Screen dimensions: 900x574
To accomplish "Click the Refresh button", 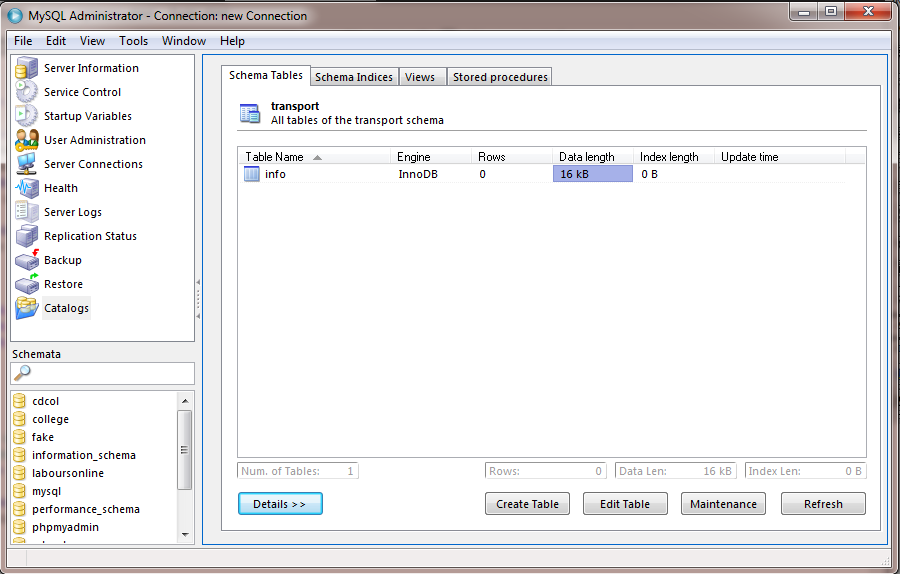I will click(823, 504).
